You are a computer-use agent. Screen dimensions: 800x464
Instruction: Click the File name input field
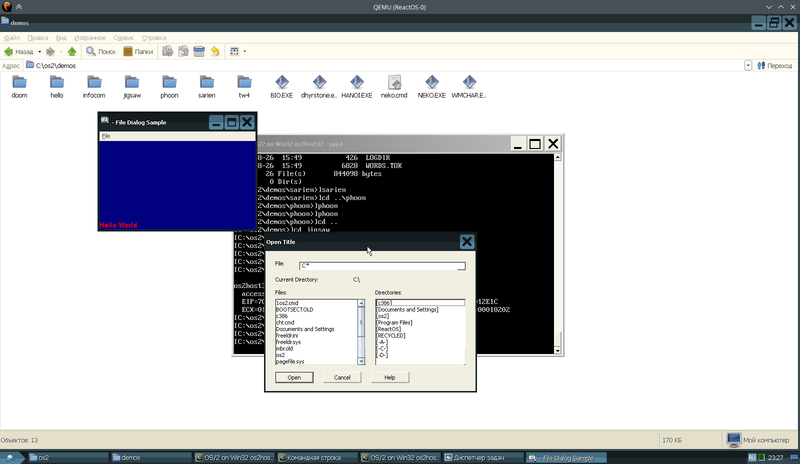(x=382, y=265)
